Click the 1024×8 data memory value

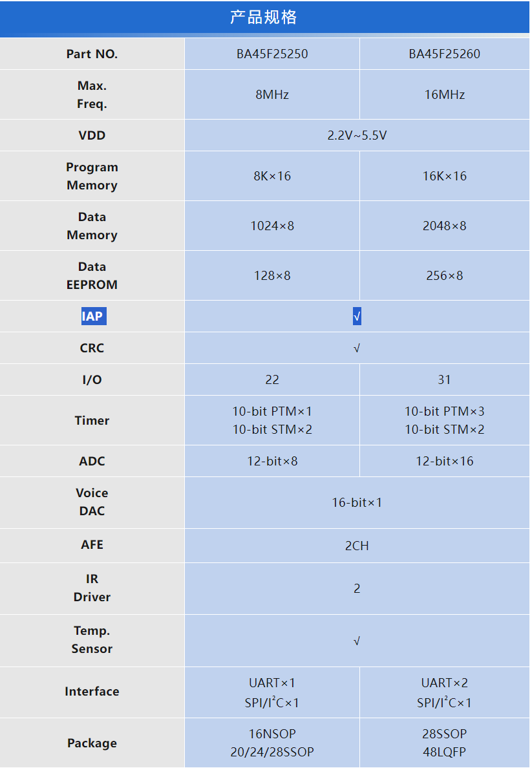[272, 226]
